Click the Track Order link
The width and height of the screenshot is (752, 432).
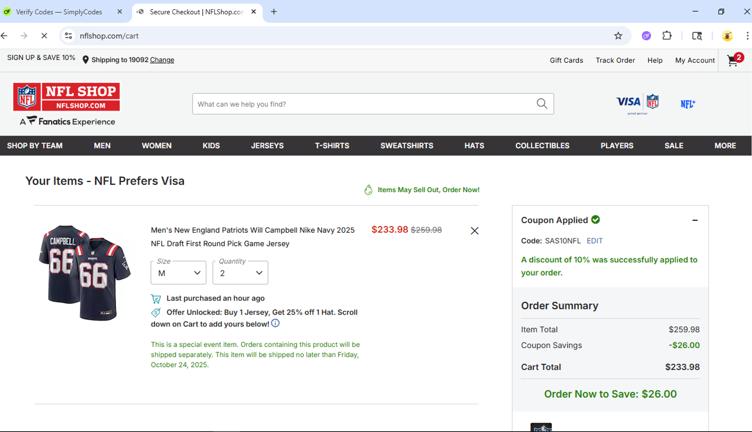(615, 60)
